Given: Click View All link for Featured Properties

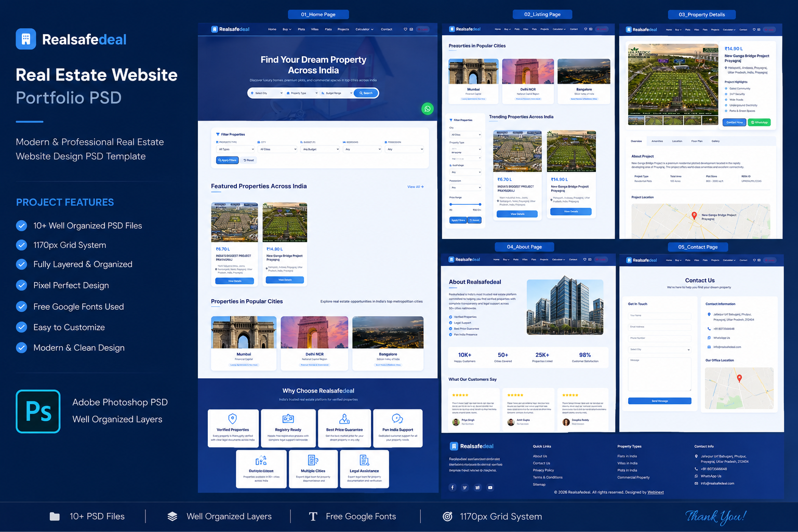Looking at the screenshot, I should 416,187.
